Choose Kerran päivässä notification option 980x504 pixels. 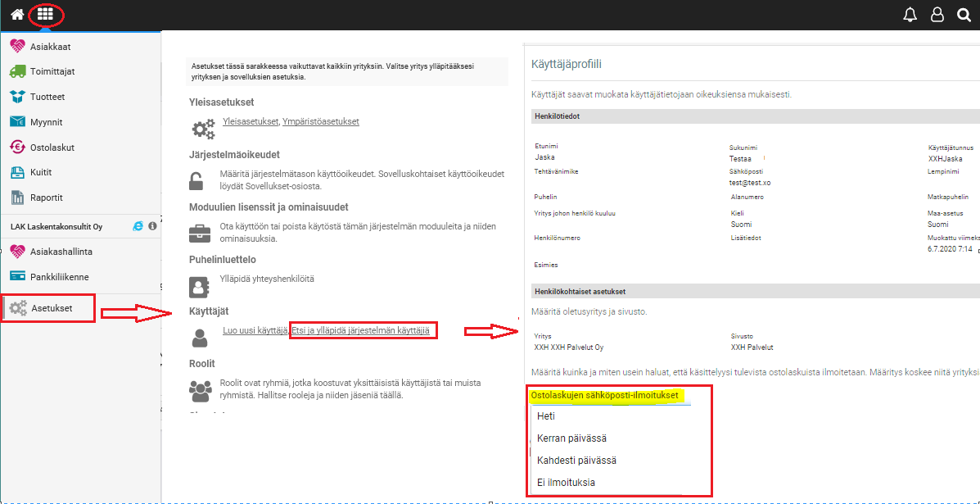[x=571, y=438]
